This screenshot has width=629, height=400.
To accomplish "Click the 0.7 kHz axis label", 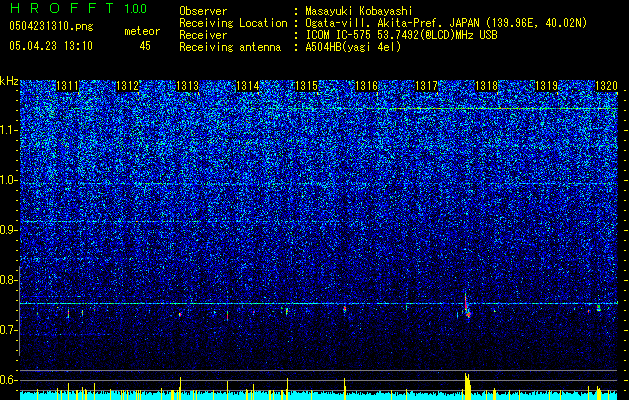I will [x=8, y=330].
